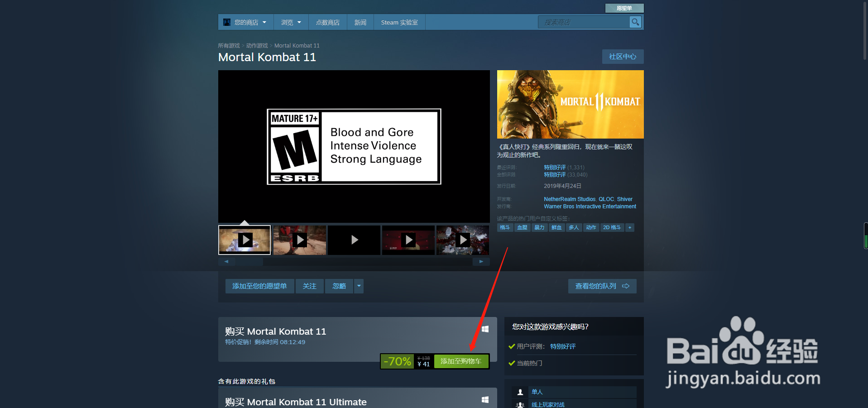Screen dimensions: 868x408
Task: Open Shiver developer link
Action: click(625, 199)
